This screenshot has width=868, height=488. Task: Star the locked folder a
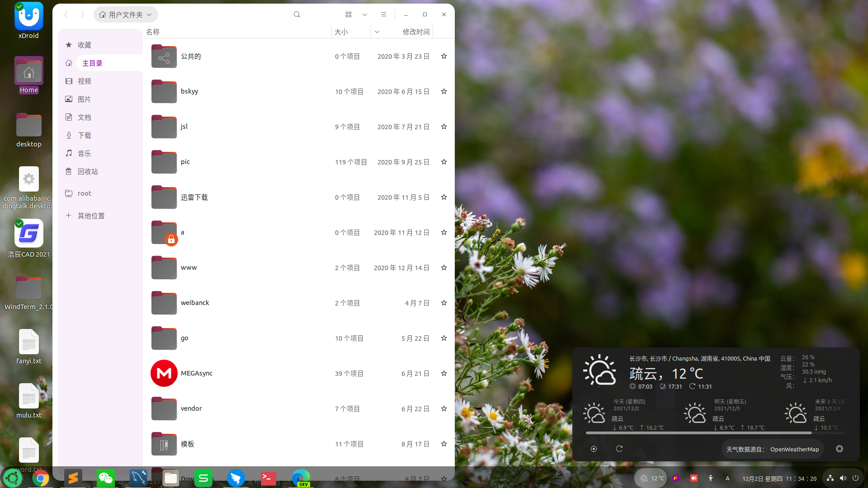444,232
